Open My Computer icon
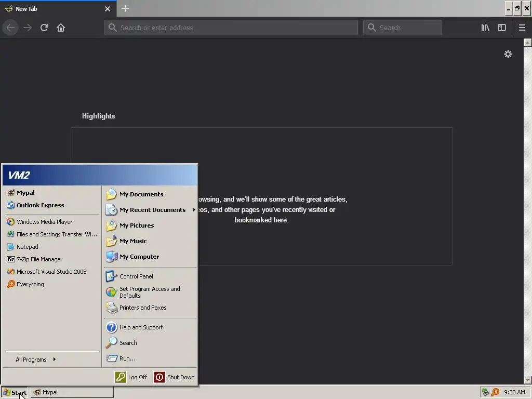The width and height of the screenshot is (532, 399). point(111,257)
